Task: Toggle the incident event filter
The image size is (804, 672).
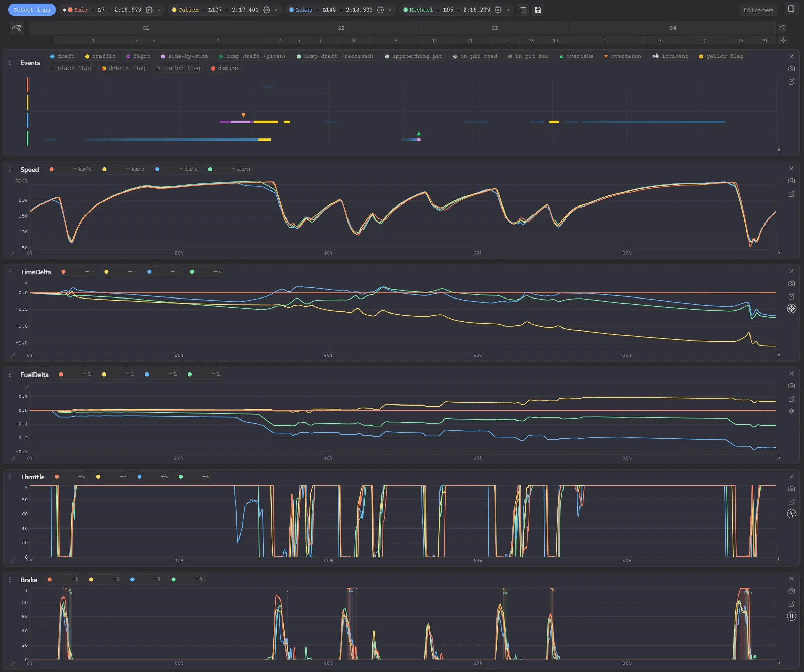Action: coord(670,56)
